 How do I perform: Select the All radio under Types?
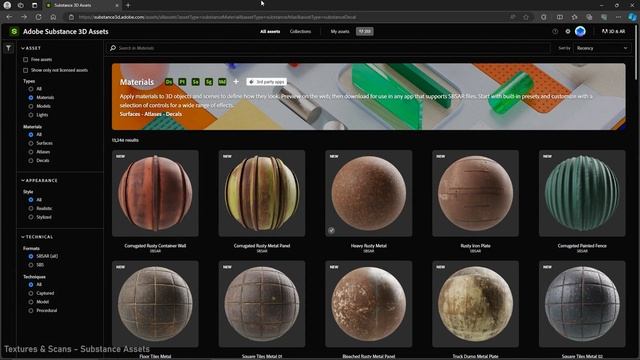coord(31,89)
